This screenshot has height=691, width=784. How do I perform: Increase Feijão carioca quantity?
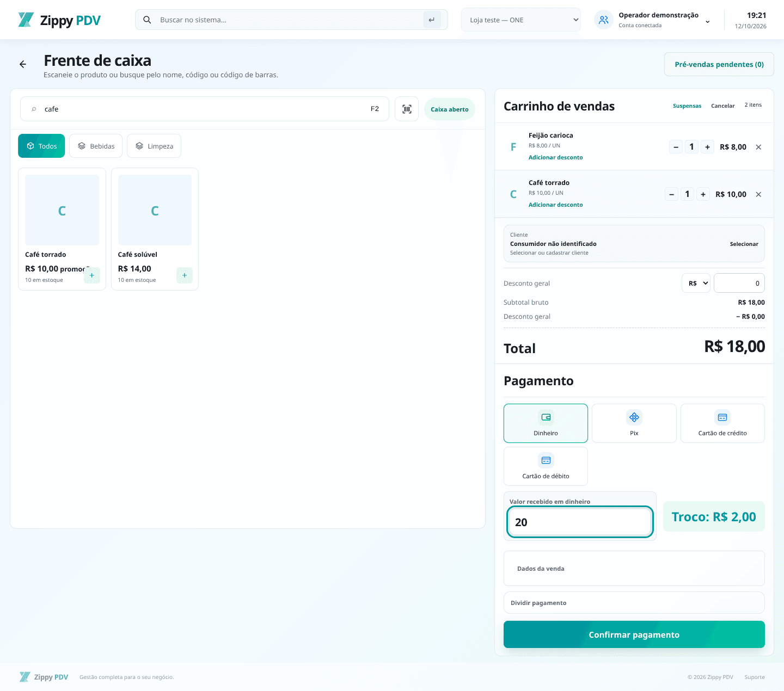[x=707, y=147]
